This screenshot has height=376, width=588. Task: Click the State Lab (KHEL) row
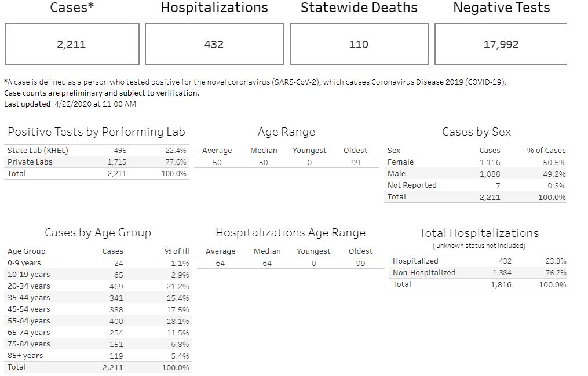38,150
